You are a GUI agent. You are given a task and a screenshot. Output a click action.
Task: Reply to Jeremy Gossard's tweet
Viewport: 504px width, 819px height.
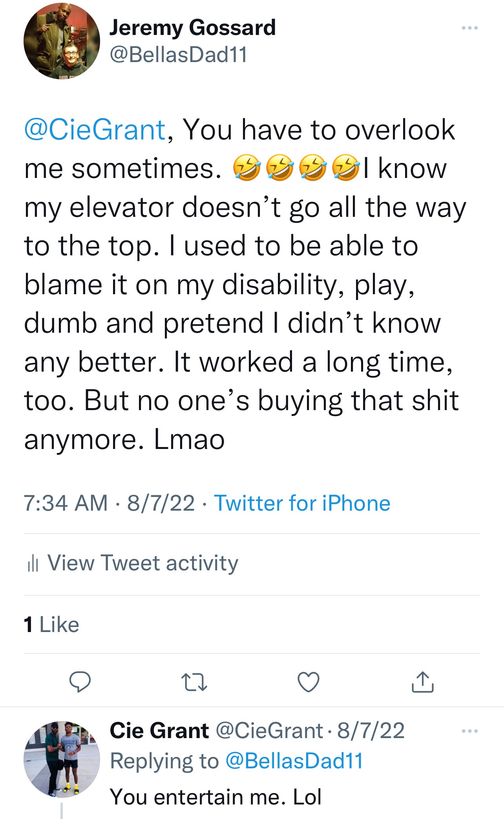[x=80, y=682]
